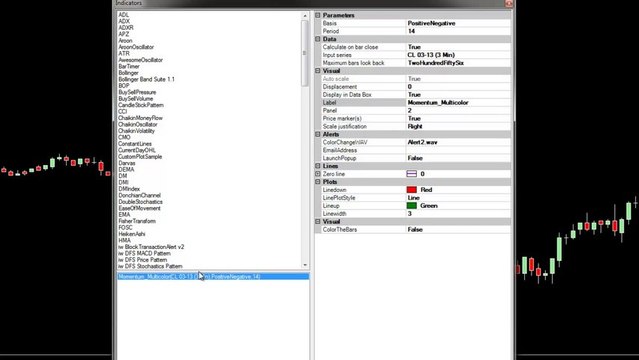Click the ColorChangeWAV Alert2.wav value
The width and height of the screenshot is (639, 360).
(x=458, y=142)
